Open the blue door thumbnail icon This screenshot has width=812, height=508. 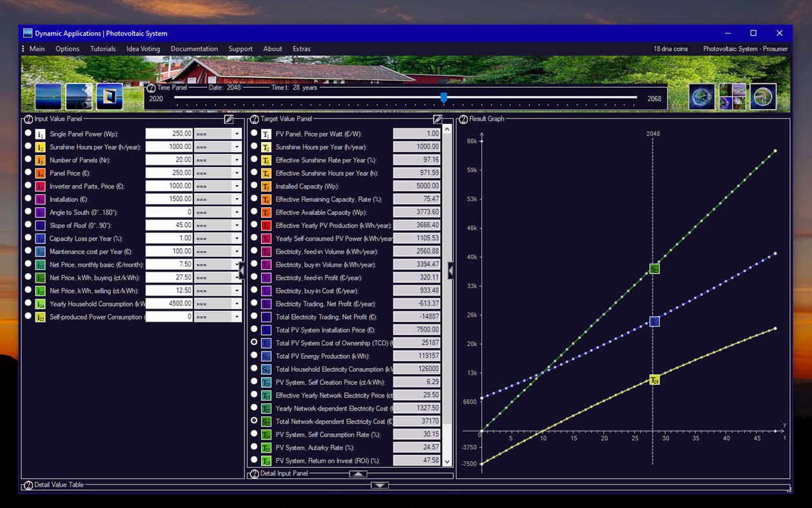click(110, 96)
